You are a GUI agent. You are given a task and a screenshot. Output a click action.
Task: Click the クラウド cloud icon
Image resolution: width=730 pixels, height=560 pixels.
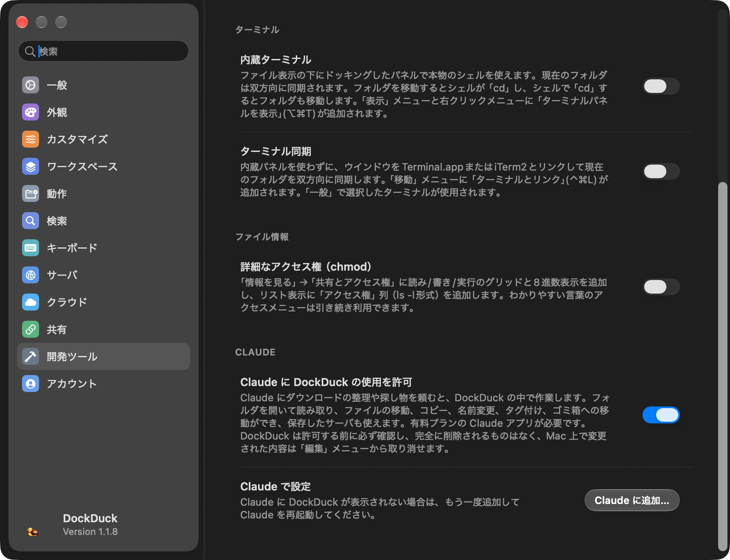point(31,302)
